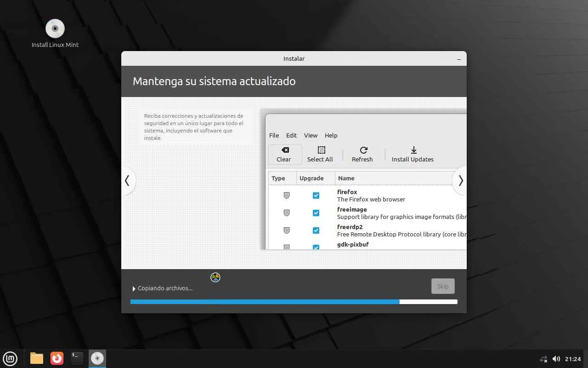Open the file manager from the panel
This screenshot has height=368, width=588.
[37, 358]
